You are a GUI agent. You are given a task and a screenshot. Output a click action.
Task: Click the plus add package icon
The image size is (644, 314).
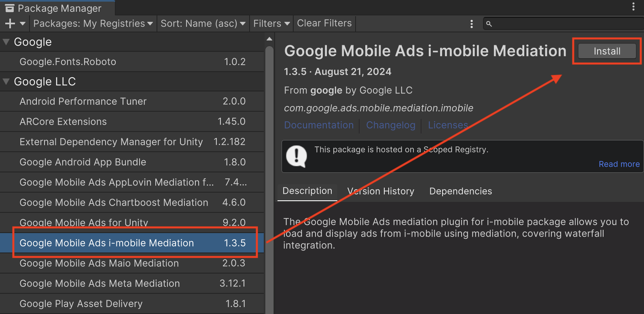pyautogui.click(x=10, y=24)
